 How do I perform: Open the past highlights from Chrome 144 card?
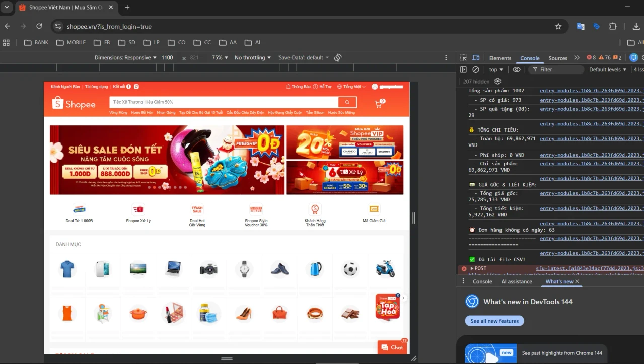(536, 353)
